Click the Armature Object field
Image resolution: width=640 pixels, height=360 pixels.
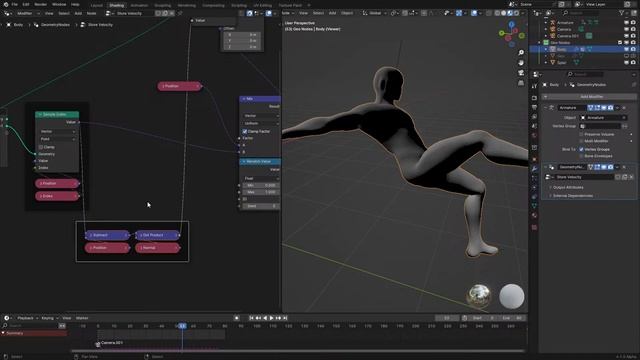point(604,118)
